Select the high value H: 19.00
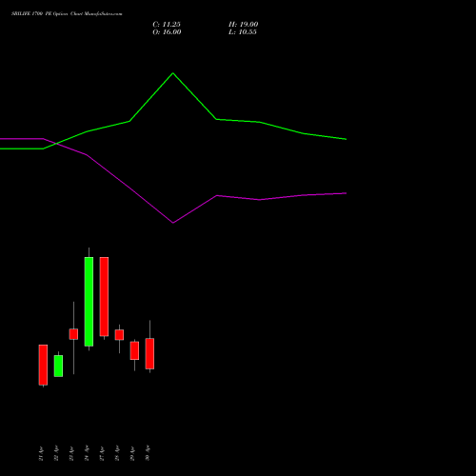The image size is (476, 476). tap(243, 24)
